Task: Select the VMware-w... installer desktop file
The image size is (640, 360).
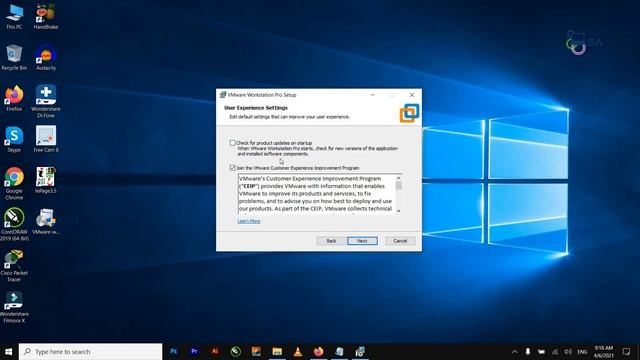Action: [x=46, y=221]
